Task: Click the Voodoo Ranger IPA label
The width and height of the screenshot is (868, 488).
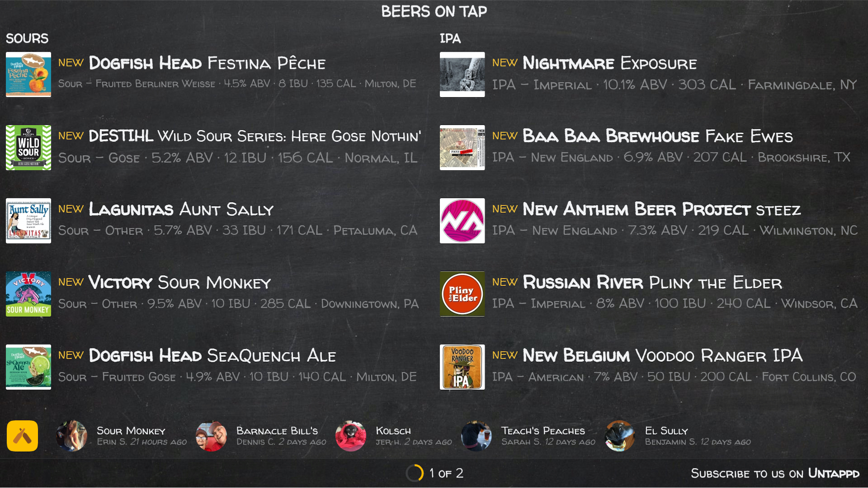Action: (x=462, y=367)
